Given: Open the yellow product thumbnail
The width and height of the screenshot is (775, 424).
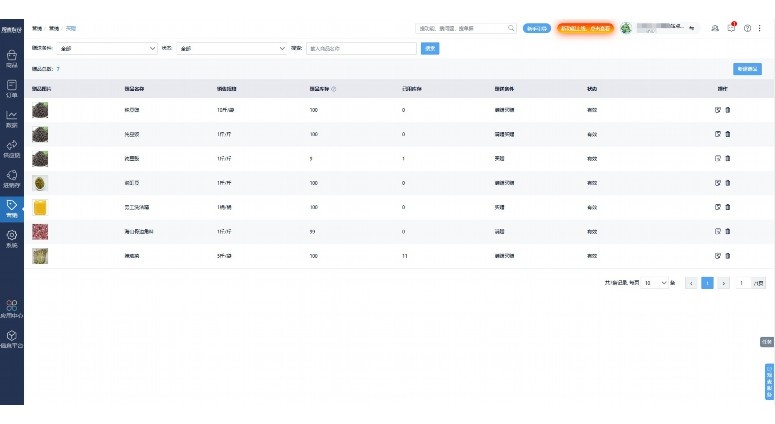Looking at the screenshot, I should coord(40,207).
